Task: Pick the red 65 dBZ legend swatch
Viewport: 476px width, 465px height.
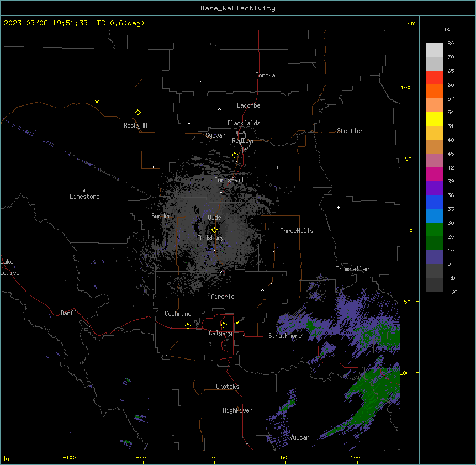Action: (x=434, y=78)
